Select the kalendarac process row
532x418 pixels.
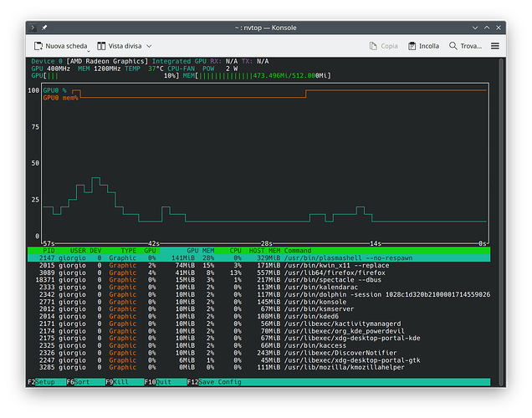click(x=258, y=287)
